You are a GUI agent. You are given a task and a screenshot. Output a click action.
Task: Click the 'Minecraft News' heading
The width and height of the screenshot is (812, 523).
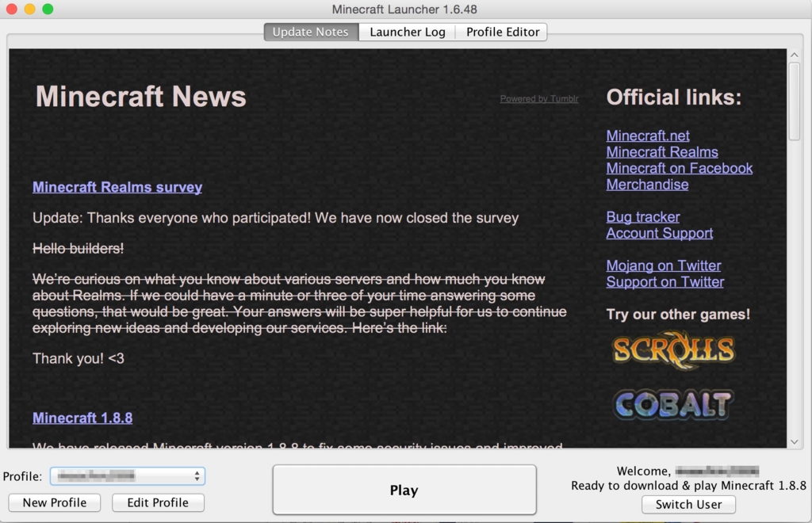click(141, 97)
